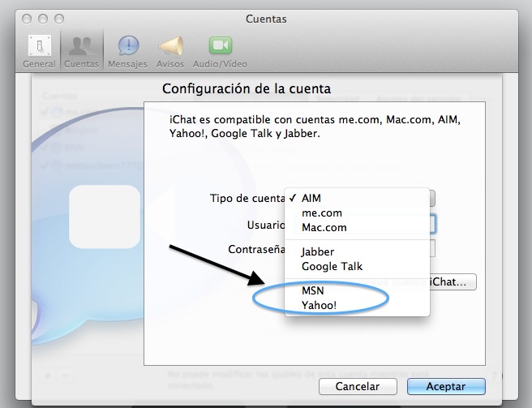
Task: Pick Jabber as the account type
Action: (x=357, y=251)
